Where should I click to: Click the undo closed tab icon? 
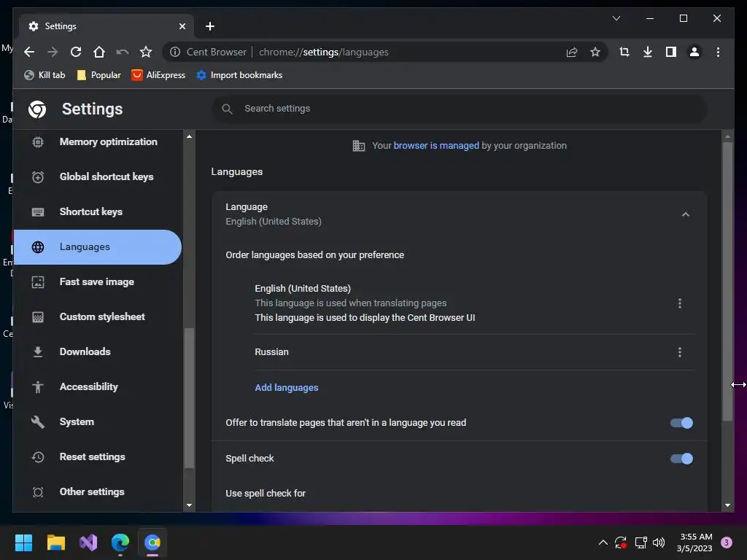(123, 52)
